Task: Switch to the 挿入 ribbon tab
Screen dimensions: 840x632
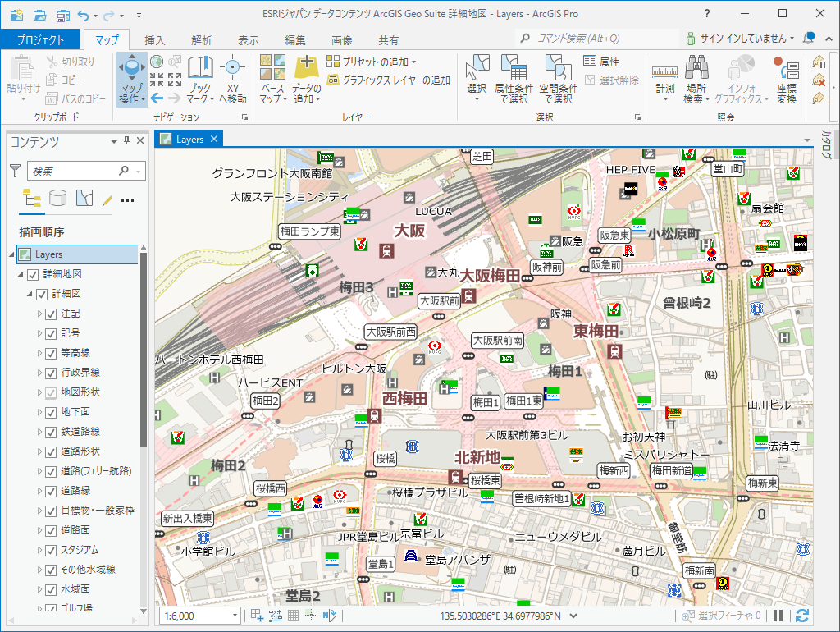Action: pyautogui.click(x=154, y=40)
